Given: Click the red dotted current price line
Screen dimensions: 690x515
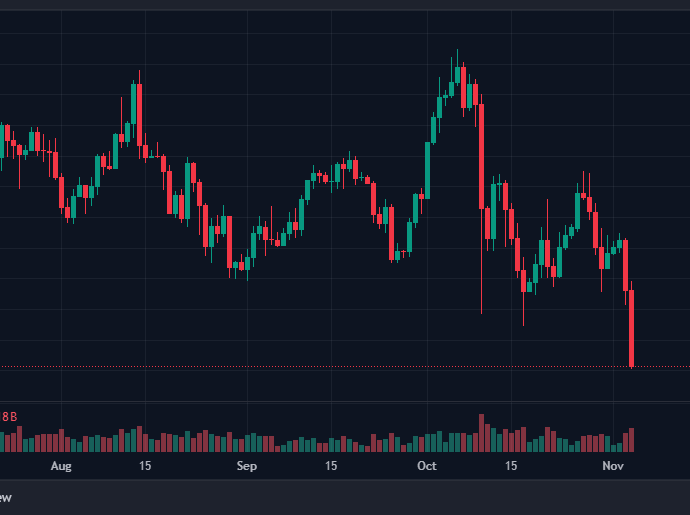Looking at the screenshot, I should coord(300,367).
